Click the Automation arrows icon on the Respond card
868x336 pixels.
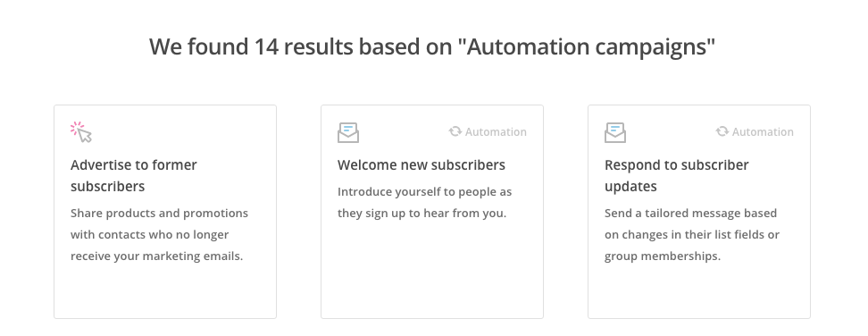pos(722,131)
